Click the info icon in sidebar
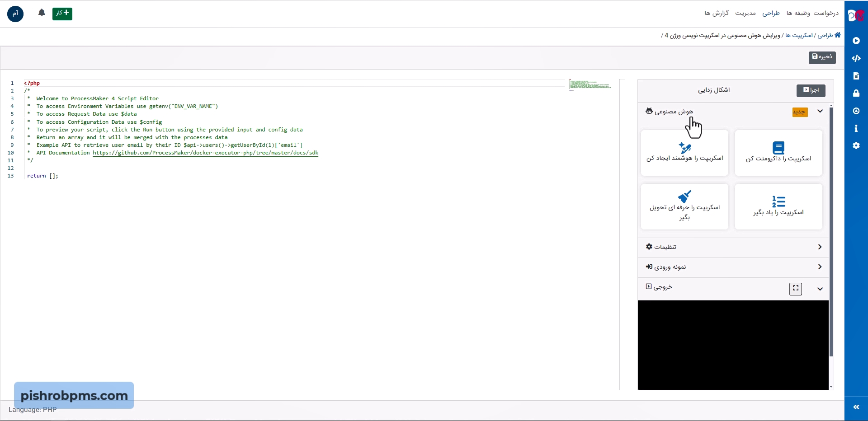868x421 pixels. tap(856, 129)
